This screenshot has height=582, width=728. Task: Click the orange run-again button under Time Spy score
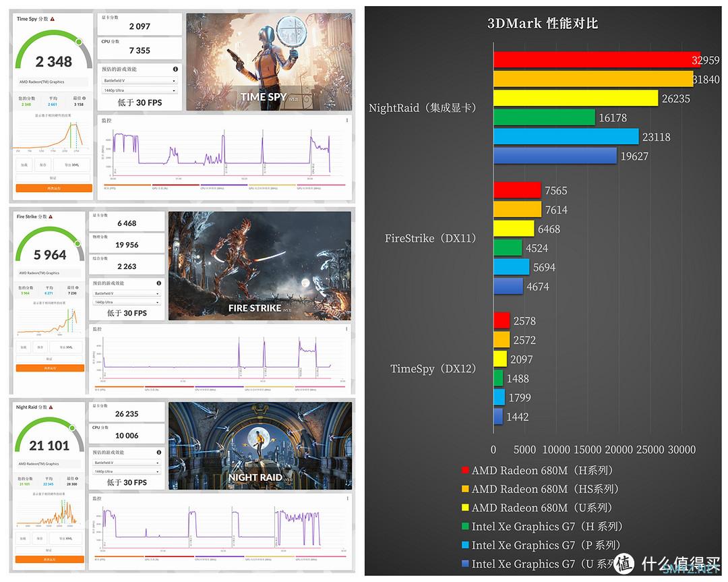[54, 188]
